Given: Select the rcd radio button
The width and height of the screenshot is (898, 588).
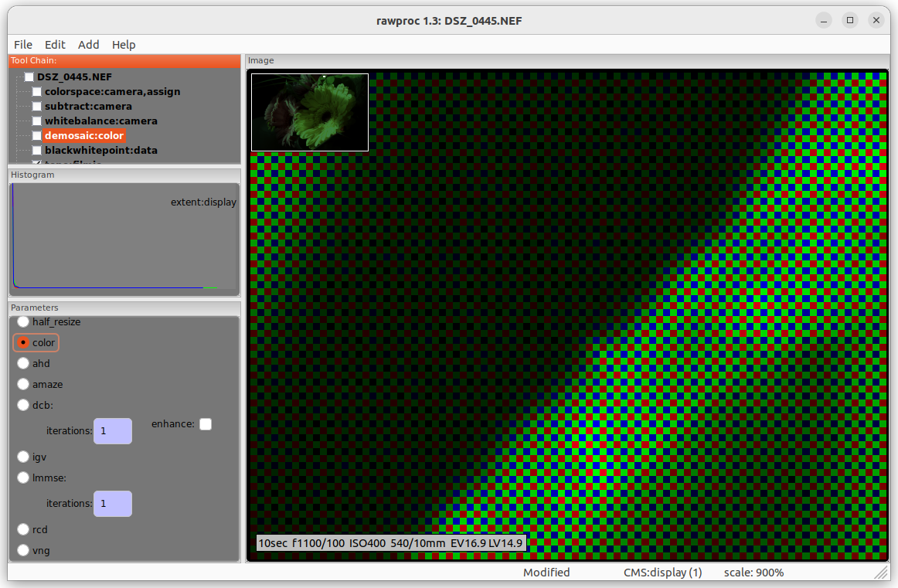Looking at the screenshot, I should pos(24,529).
